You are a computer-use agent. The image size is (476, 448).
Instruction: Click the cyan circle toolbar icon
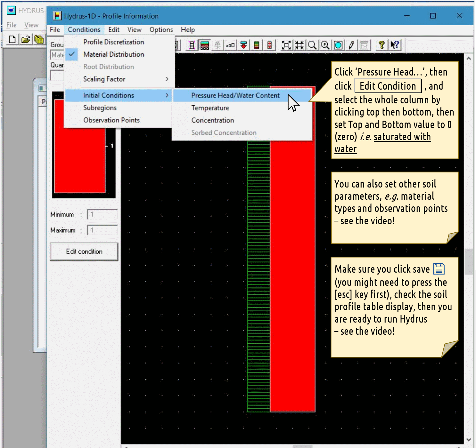(x=338, y=45)
